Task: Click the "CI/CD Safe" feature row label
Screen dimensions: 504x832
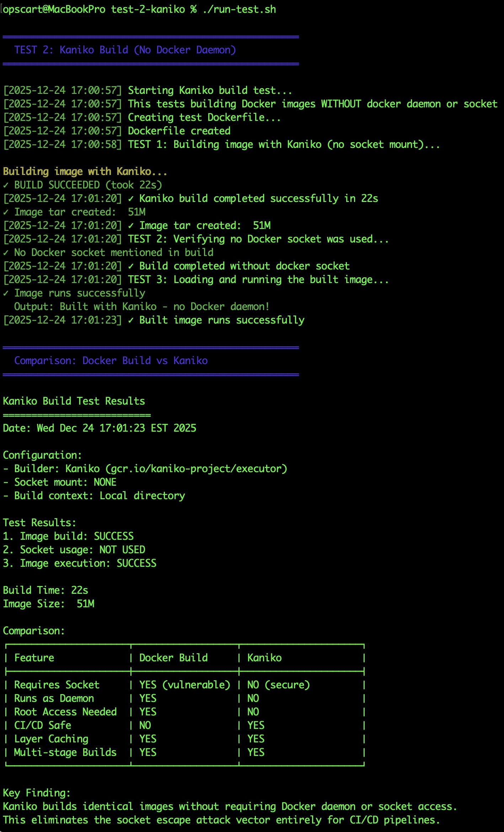Action: [x=43, y=725]
